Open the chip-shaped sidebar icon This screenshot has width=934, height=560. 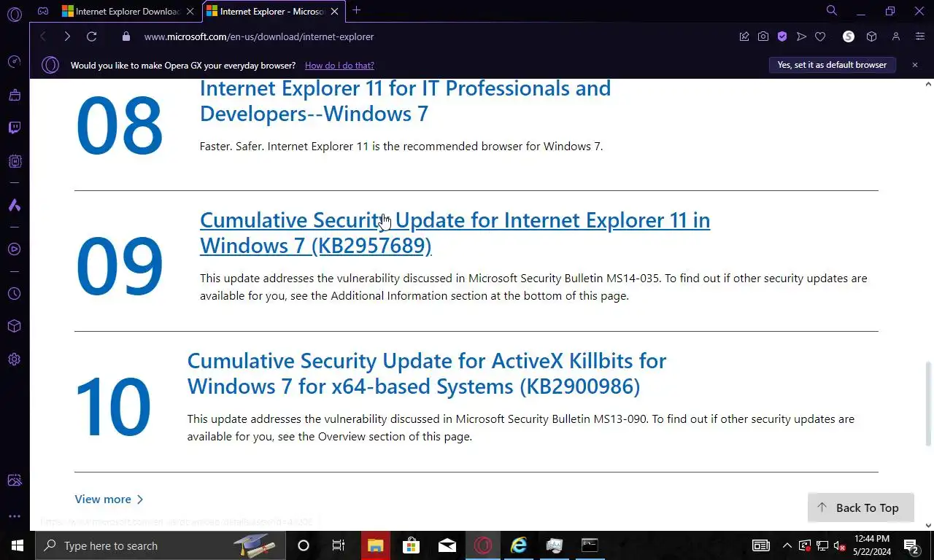point(14,161)
